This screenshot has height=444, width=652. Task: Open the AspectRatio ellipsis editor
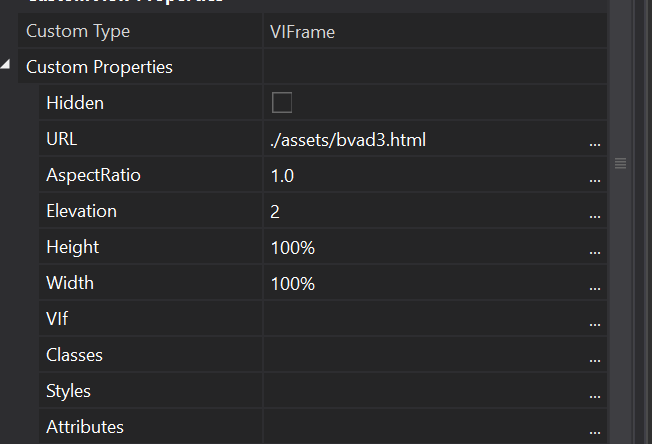click(x=595, y=177)
